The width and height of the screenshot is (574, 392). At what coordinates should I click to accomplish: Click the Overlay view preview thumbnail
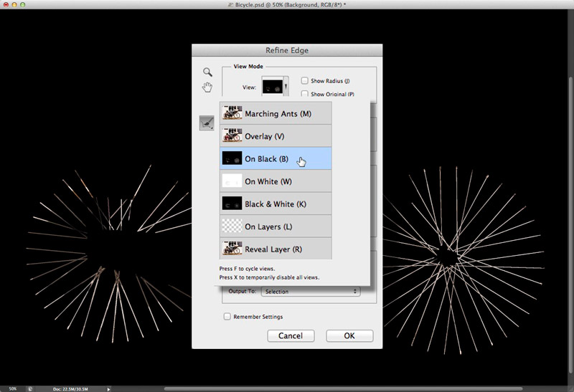231,135
